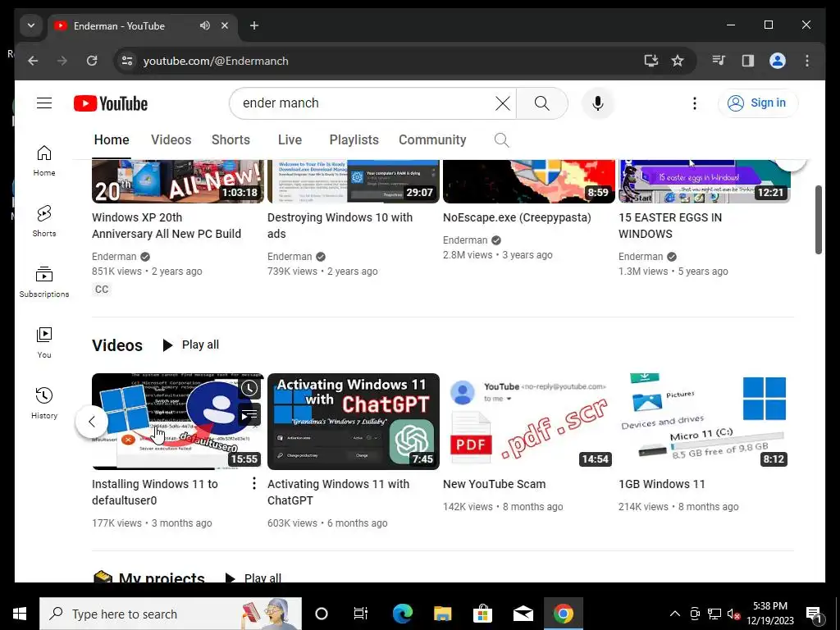Open 1GB Windows 11 thumbnail
Image resolution: width=840 pixels, height=630 pixels.
pos(705,422)
